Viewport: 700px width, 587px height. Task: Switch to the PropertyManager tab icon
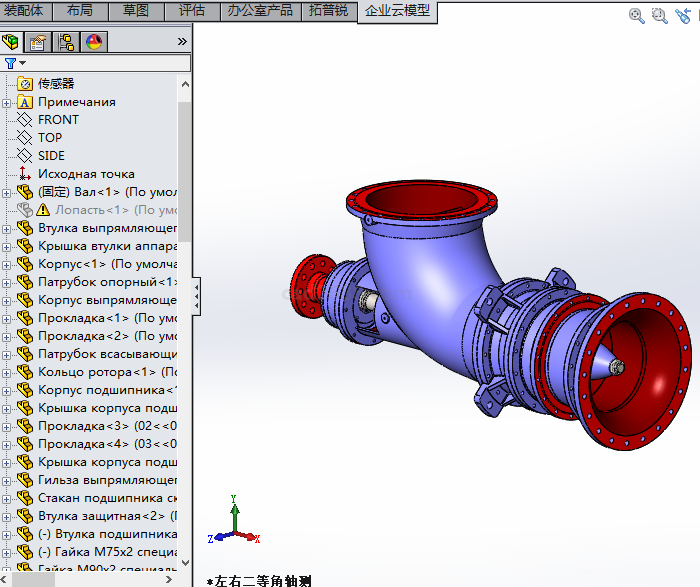(x=38, y=42)
